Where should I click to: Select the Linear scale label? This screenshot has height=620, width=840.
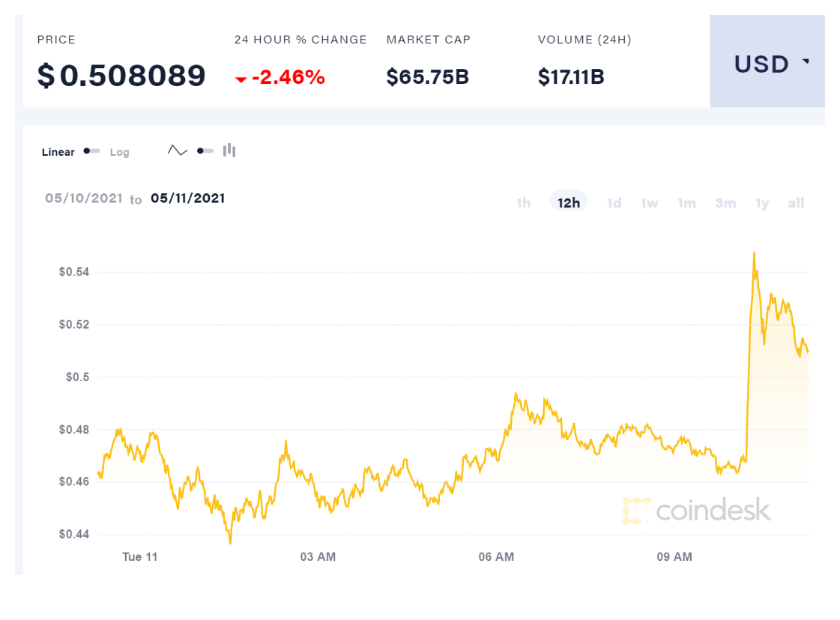[58, 152]
